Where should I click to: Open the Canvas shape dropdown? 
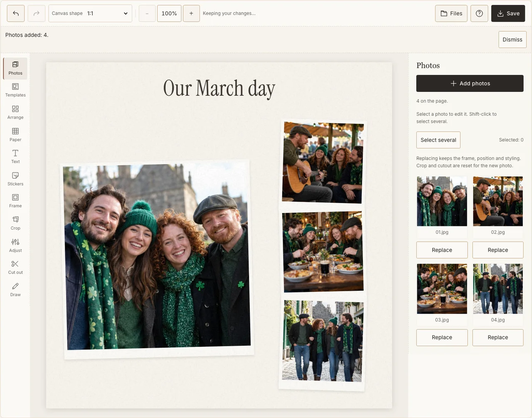[x=90, y=13]
